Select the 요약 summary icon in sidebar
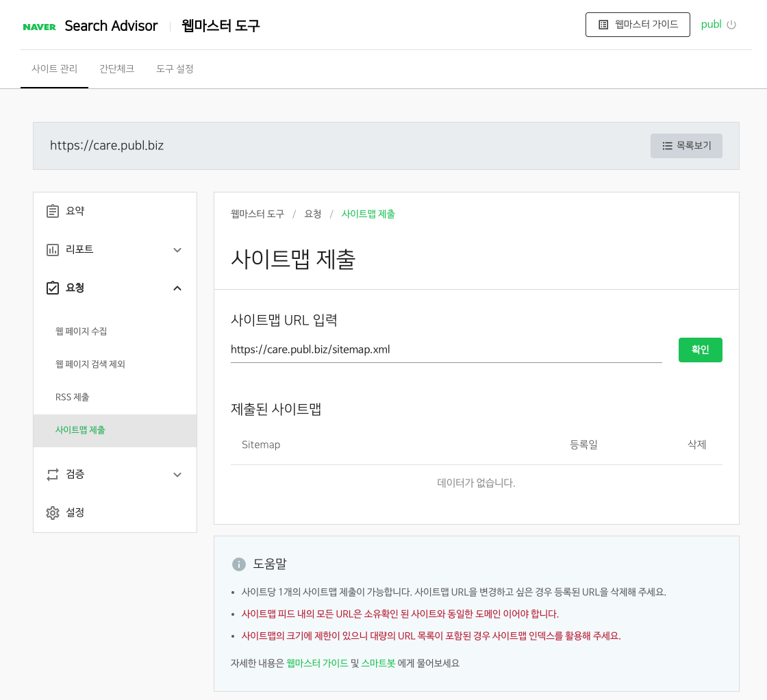The width and height of the screenshot is (767, 700). 53,211
